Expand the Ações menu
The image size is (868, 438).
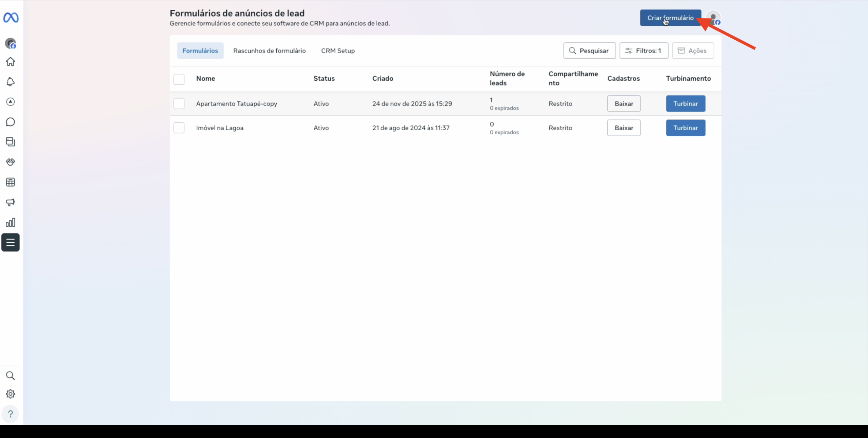click(x=693, y=51)
